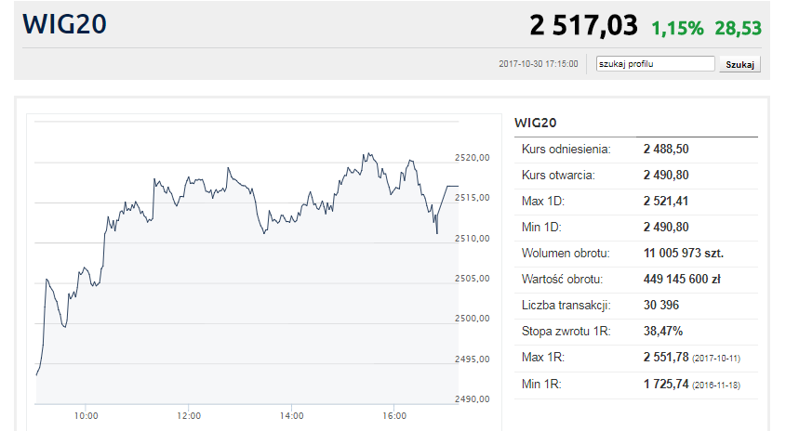
Task: Click the 'Wolumen obrotu' row label
Action: click(565, 253)
